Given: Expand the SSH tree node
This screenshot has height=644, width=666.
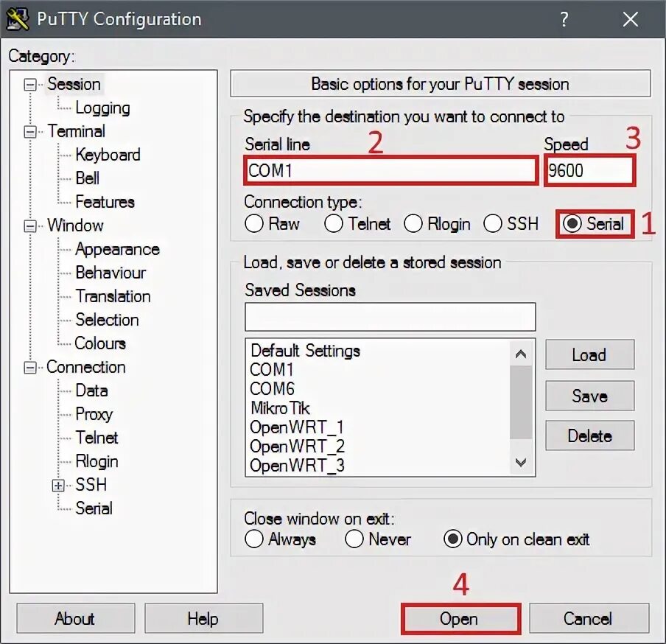Looking at the screenshot, I should pyautogui.click(x=58, y=486).
